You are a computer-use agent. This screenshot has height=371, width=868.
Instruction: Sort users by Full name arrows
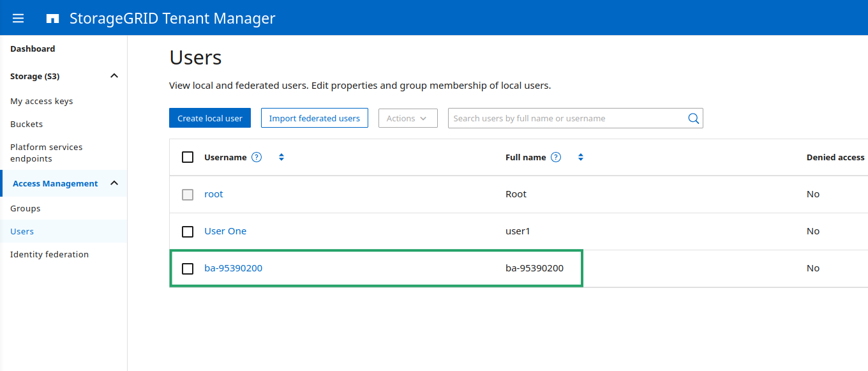[x=581, y=157]
